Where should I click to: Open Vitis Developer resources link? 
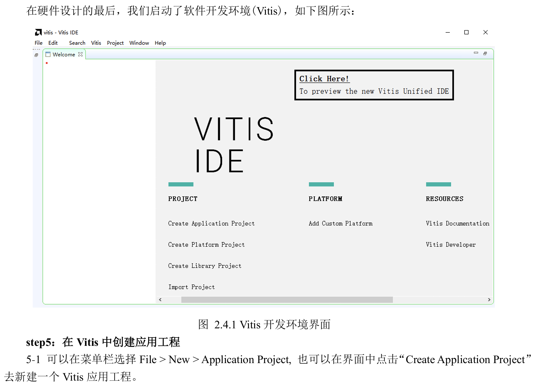450,245
